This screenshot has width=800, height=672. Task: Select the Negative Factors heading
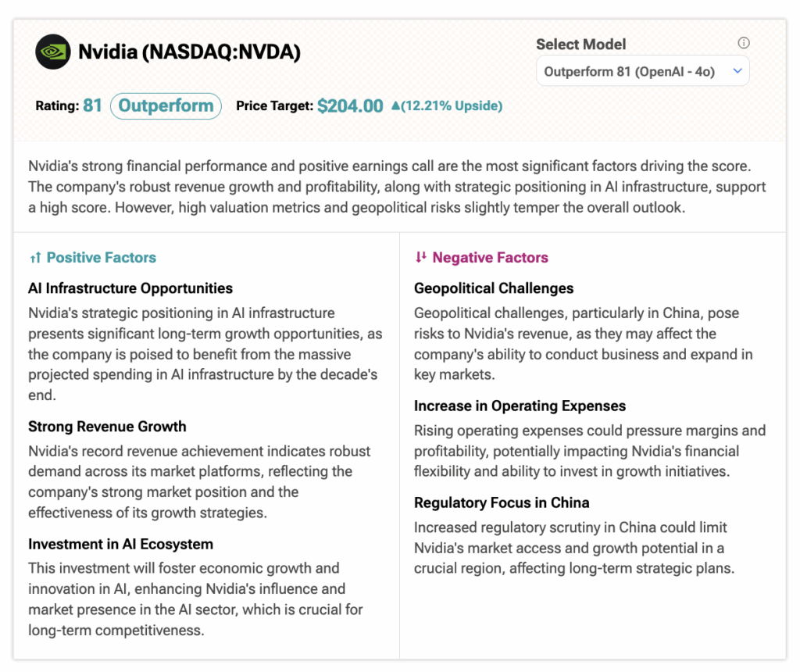[490, 258]
